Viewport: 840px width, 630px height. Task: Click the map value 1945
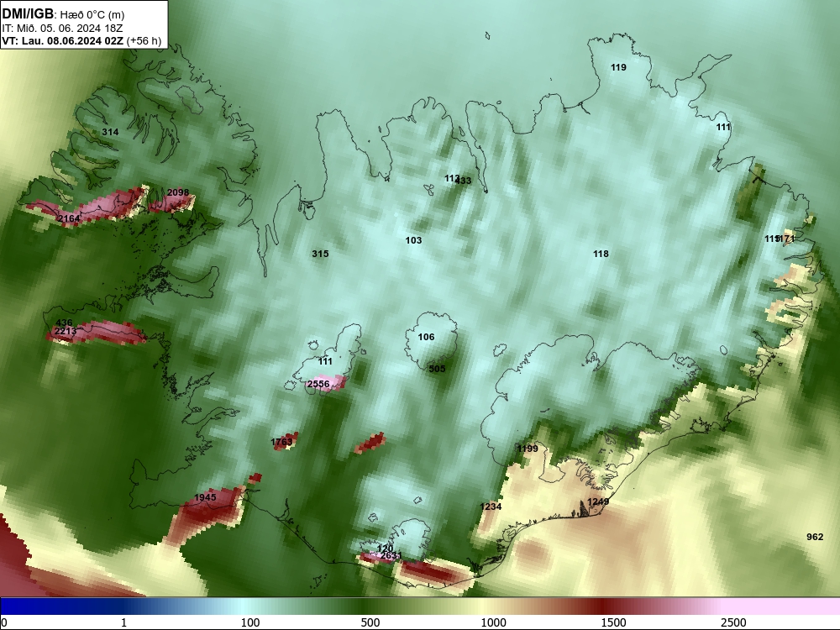[x=205, y=497]
